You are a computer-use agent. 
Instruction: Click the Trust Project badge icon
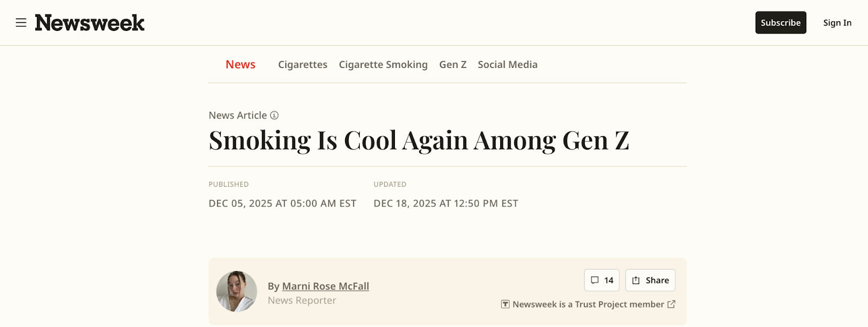click(505, 304)
